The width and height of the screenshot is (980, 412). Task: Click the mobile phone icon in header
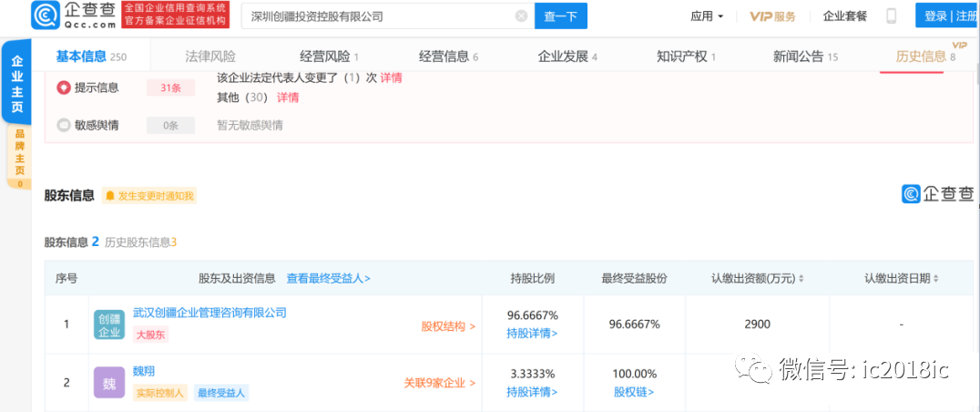coord(892,17)
